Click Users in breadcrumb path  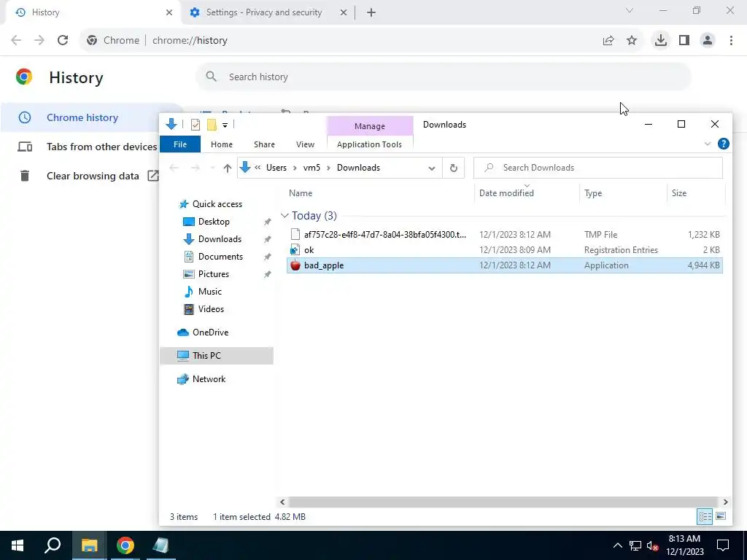pos(276,168)
